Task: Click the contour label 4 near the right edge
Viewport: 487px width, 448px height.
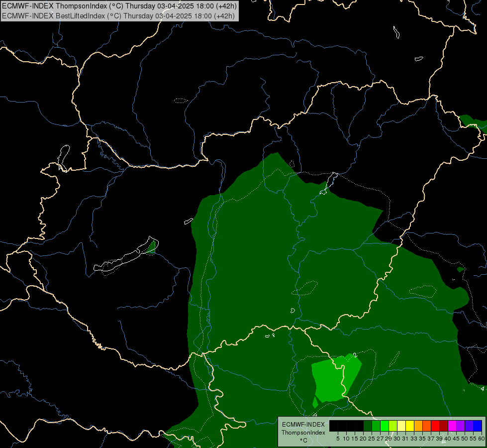Action: [x=483, y=389]
